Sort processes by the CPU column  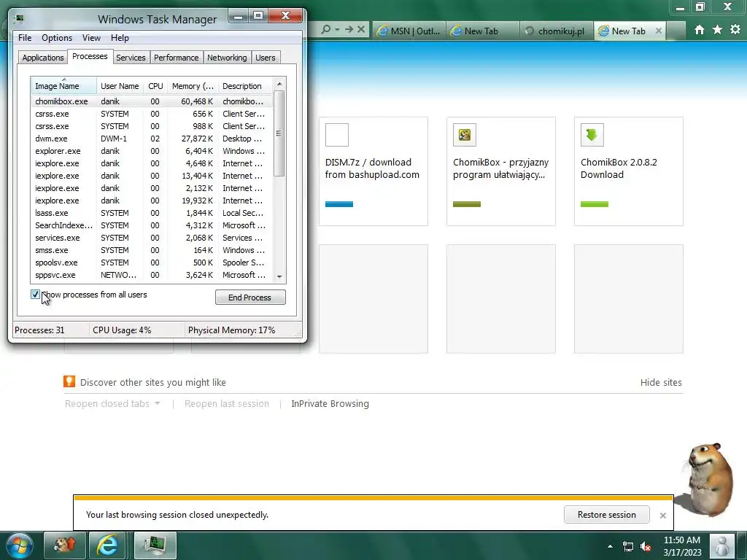coord(155,86)
